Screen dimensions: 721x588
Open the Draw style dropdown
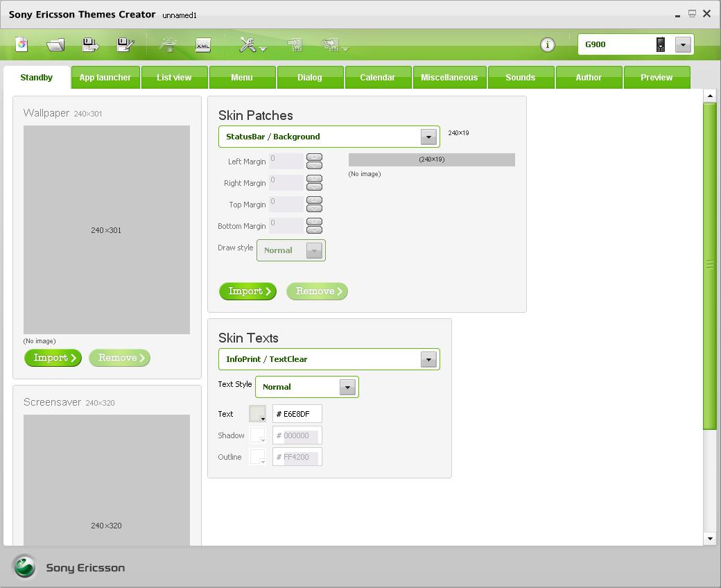[314, 250]
